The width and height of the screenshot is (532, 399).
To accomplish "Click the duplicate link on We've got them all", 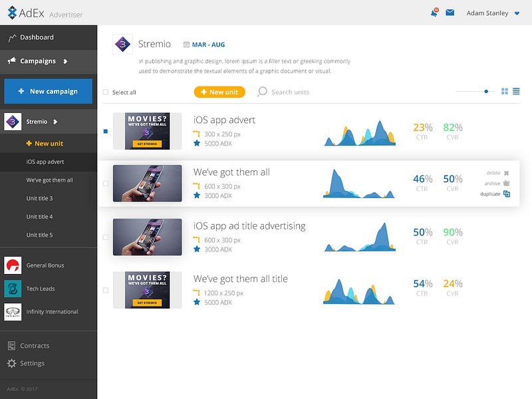I will coord(490,194).
